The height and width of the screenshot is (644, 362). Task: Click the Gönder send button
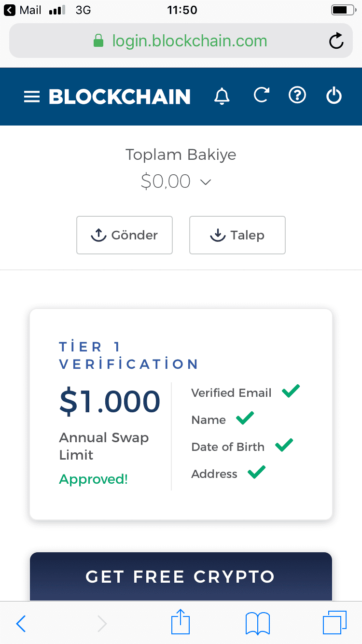click(125, 235)
